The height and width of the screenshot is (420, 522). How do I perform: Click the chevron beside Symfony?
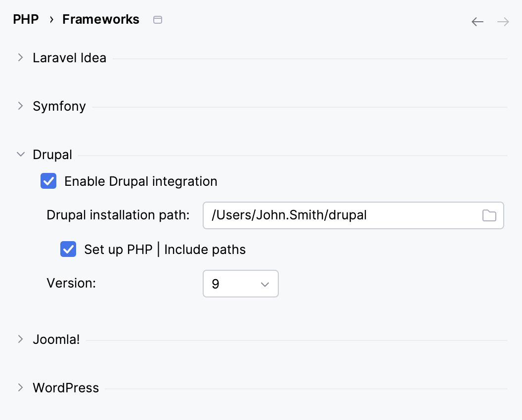pos(20,106)
